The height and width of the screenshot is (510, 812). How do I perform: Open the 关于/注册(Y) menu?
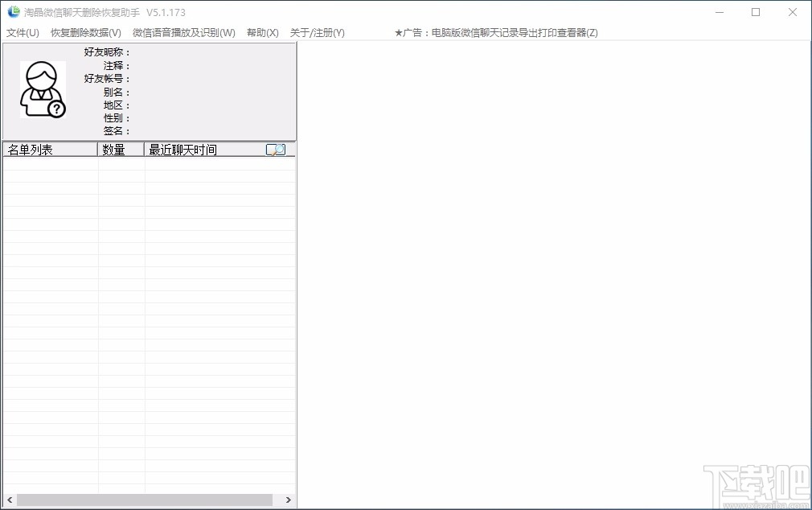[x=318, y=33]
